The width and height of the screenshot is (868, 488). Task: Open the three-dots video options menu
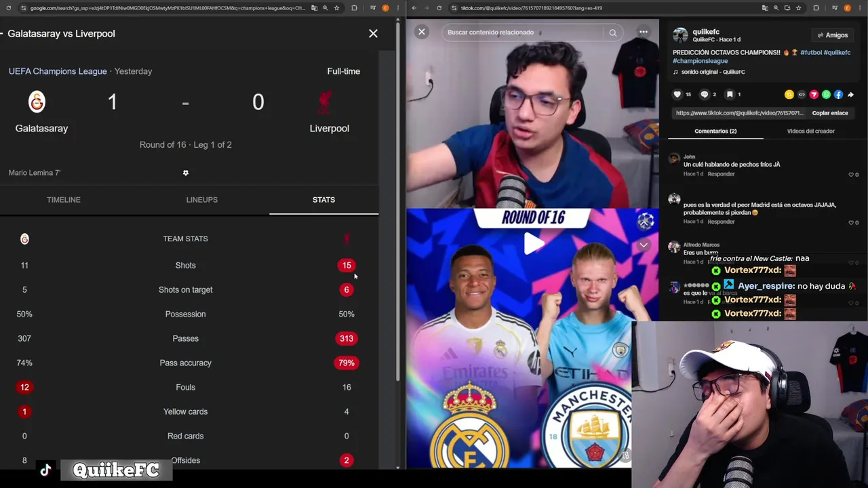(644, 32)
